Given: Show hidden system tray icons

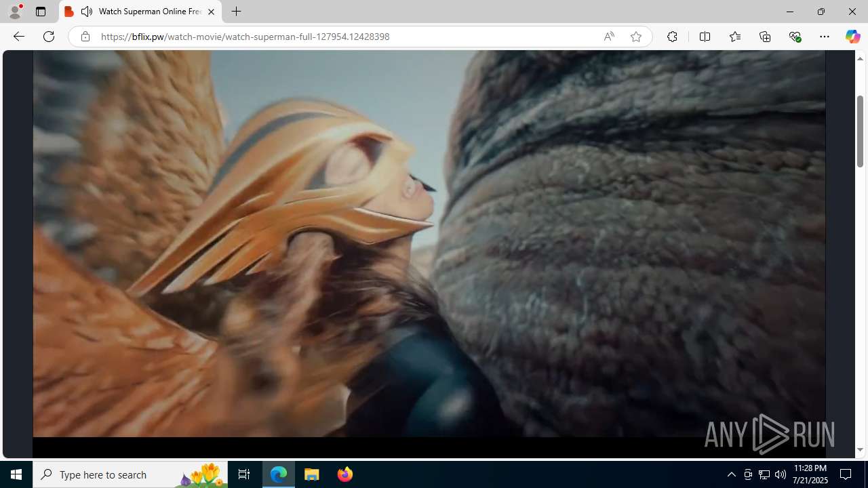Looking at the screenshot, I should (731, 474).
